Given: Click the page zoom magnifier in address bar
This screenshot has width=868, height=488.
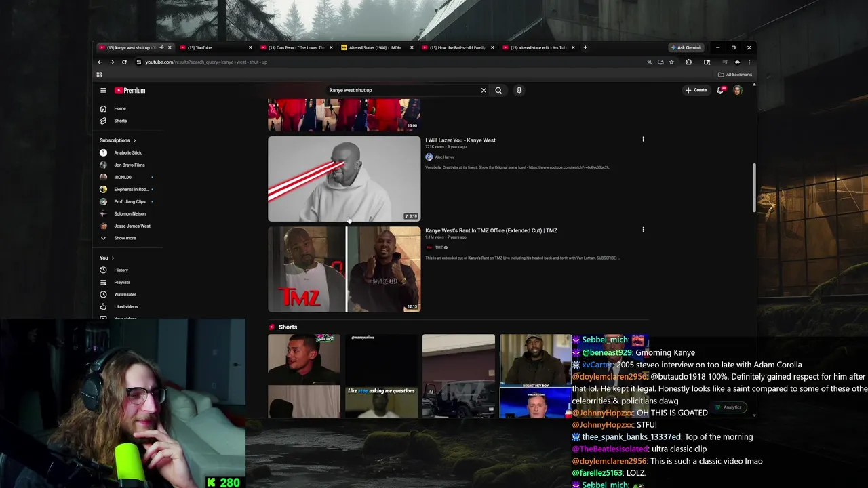Looking at the screenshot, I should point(650,62).
